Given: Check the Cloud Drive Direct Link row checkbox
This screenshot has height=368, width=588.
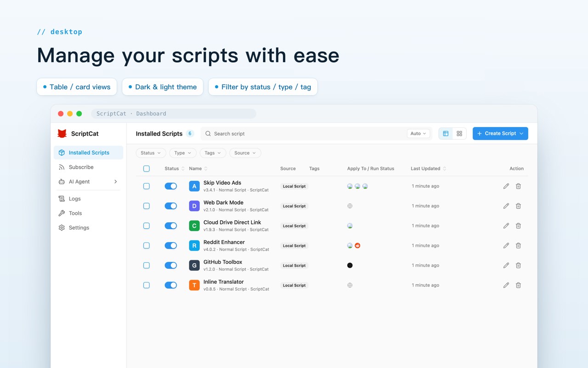Looking at the screenshot, I should (147, 226).
